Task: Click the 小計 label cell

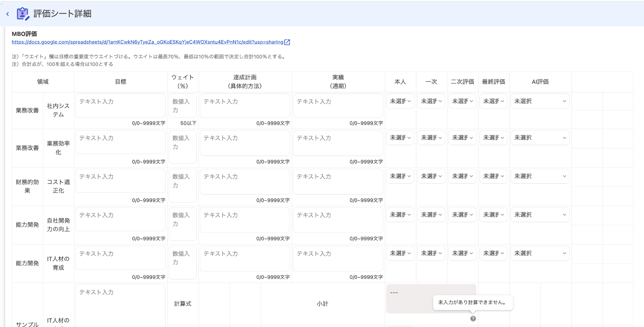Action: click(x=323, y=304)
